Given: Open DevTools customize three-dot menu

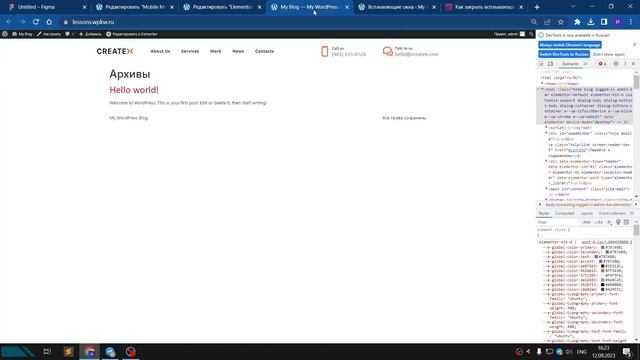Looking at the screenshot, I should pos(625,64).
